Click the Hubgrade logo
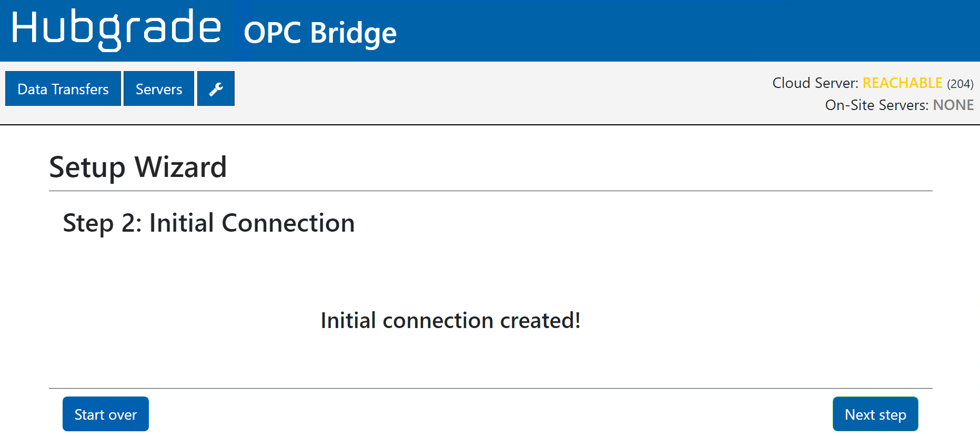This screenshot has height=436, width=980. [116, 29]
